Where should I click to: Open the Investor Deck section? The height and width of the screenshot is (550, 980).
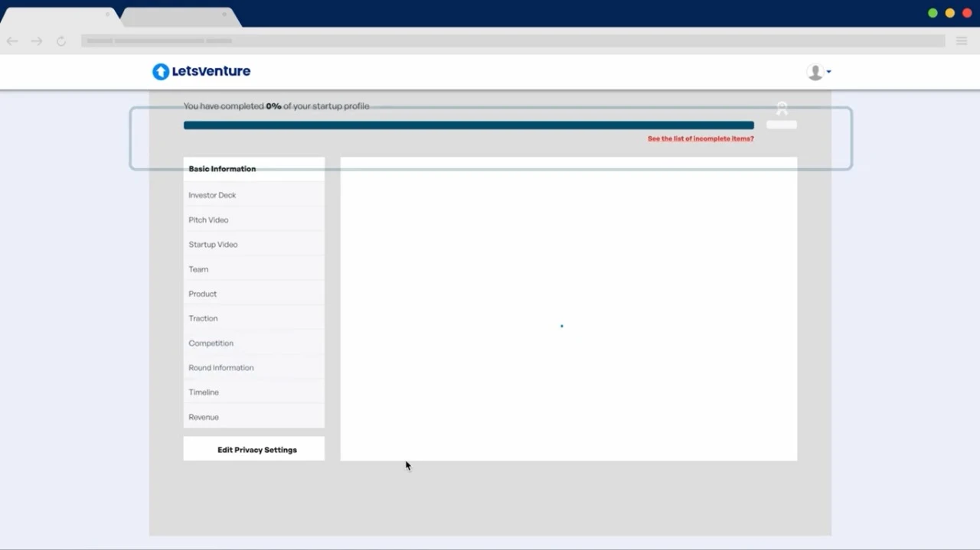coord(212,195)
